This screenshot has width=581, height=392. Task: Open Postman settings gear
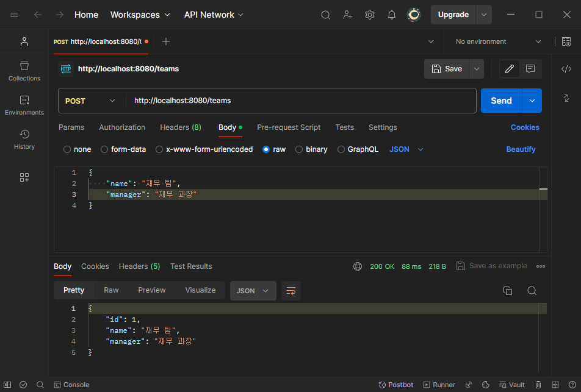point(369,15)
